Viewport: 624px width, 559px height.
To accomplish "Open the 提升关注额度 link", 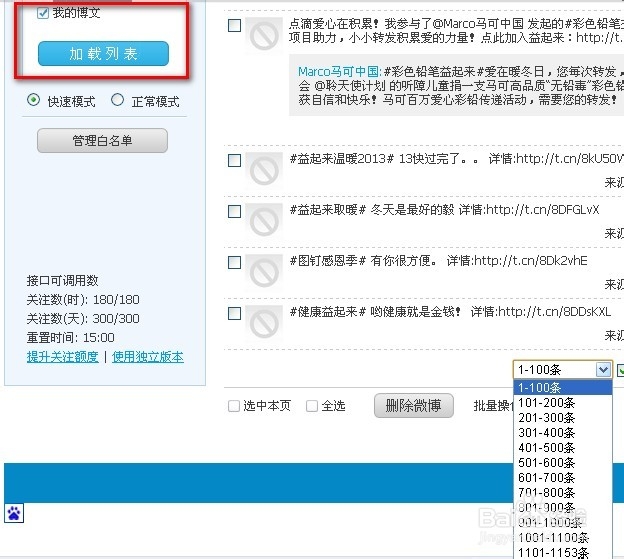I will coord(62,357).
